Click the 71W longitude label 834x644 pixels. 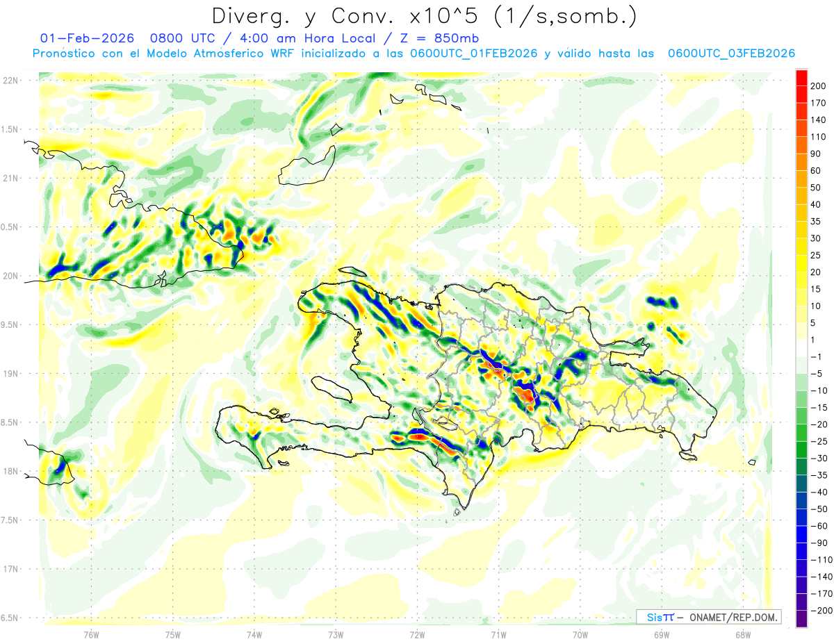point(498,634)
